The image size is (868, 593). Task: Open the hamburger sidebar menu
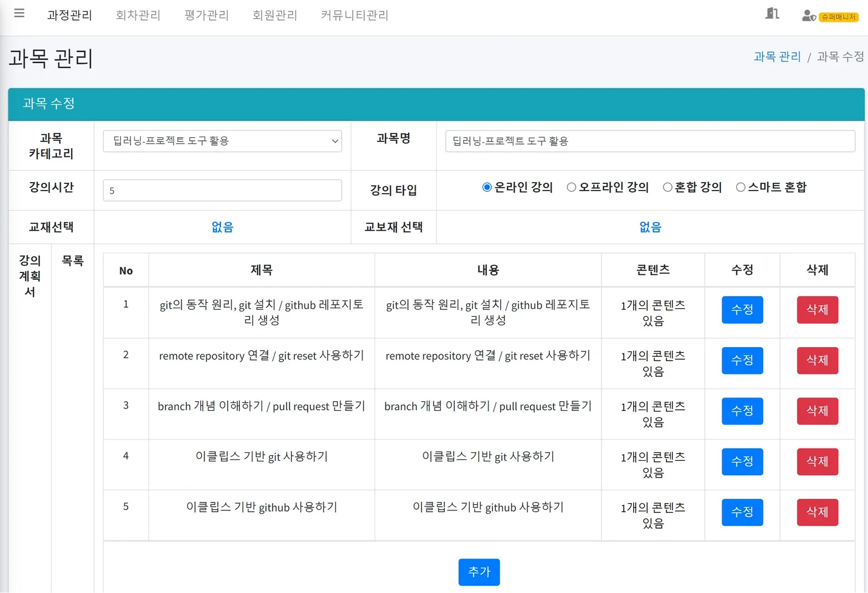(19, 13)
